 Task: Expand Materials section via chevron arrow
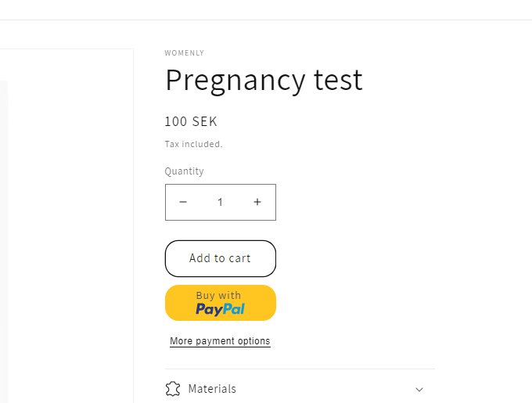tap(419, 389)
